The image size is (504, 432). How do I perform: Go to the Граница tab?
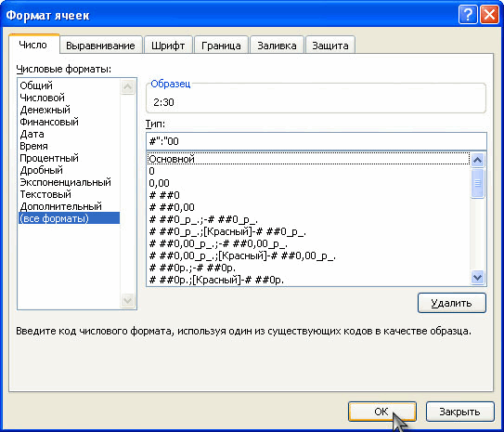click(221, 46)
